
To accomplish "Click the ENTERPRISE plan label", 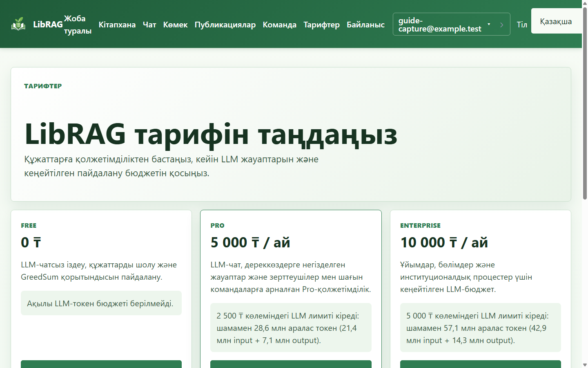I will click(420, 225).
